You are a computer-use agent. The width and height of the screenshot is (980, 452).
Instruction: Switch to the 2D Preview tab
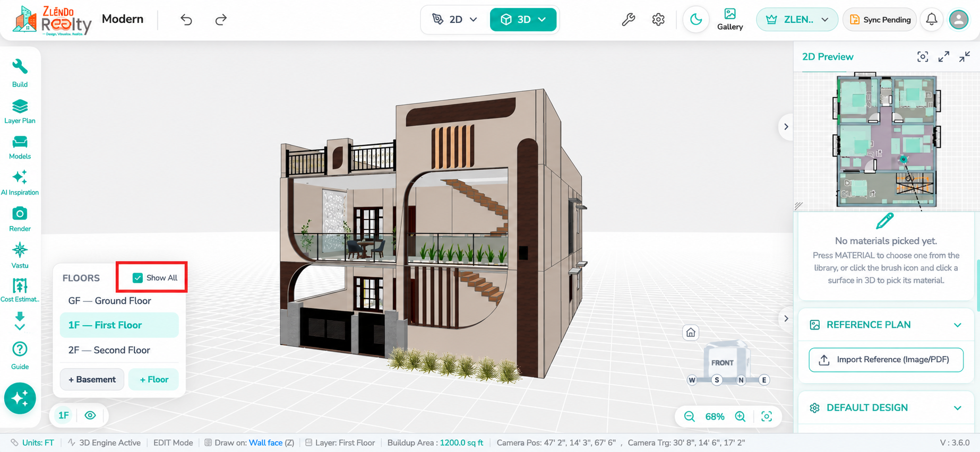pyautogui.click(x=828, y=57)
